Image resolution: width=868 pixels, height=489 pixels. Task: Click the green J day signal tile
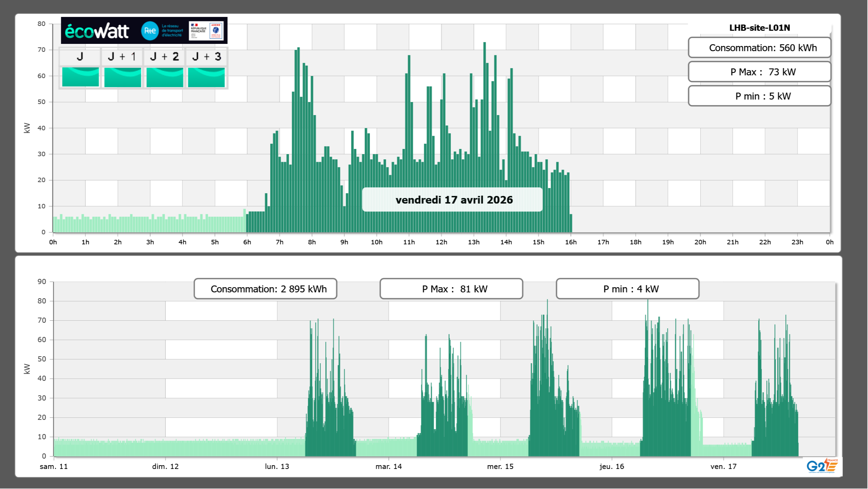(x=81, y=77)
